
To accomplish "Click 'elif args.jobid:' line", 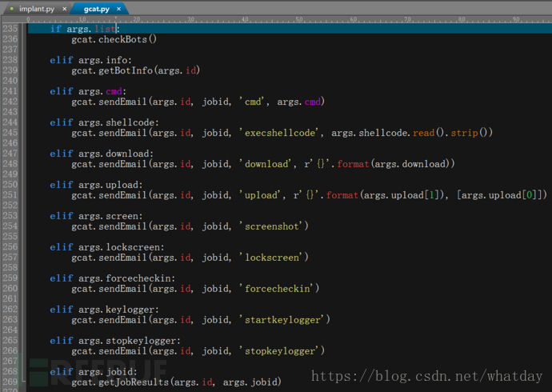I will point(94,372).
